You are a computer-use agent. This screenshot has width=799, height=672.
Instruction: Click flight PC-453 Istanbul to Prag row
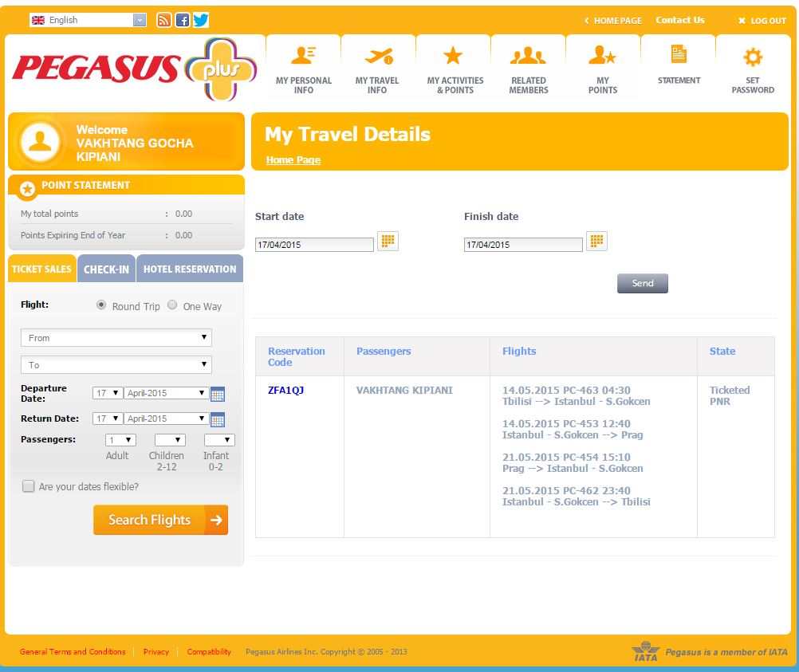[573, 430]
